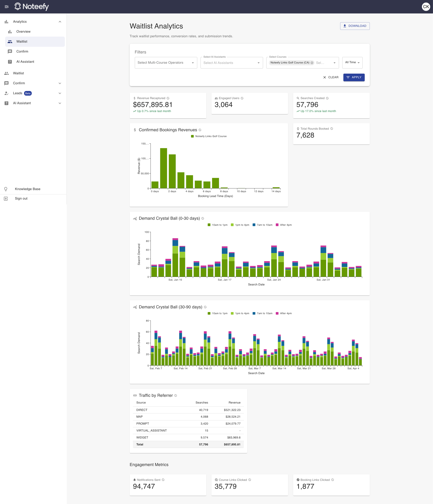Open the All Time date range dropdown
This screenshot has height=504, width=433.
(352, 63)
